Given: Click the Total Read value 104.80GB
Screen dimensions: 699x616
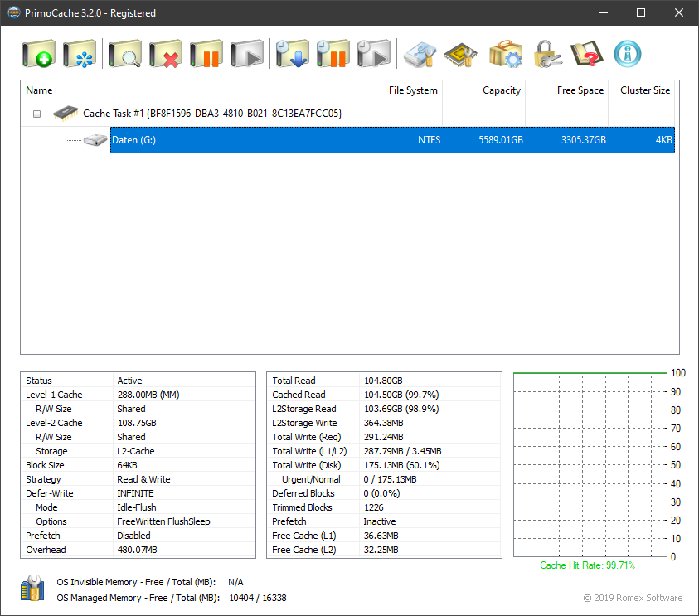Looking at the screenshot, I should coord(383,381).
